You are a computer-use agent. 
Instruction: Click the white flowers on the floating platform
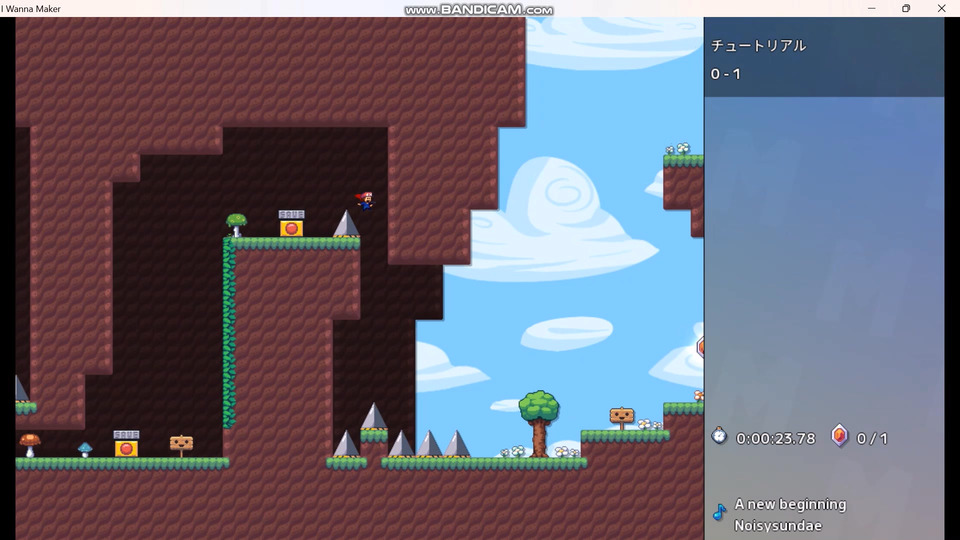(x=678, y=149)
